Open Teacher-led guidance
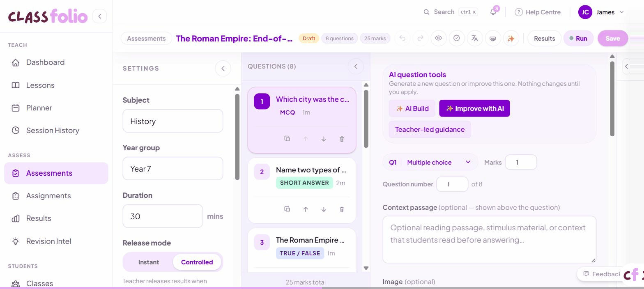This screenshot has height=289, width=644. (x=430, y=129)
